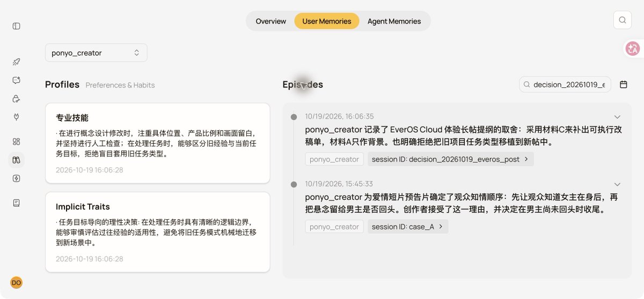Select the User Memories tab
The image size is (644, 299).
[x=327, y=21]
